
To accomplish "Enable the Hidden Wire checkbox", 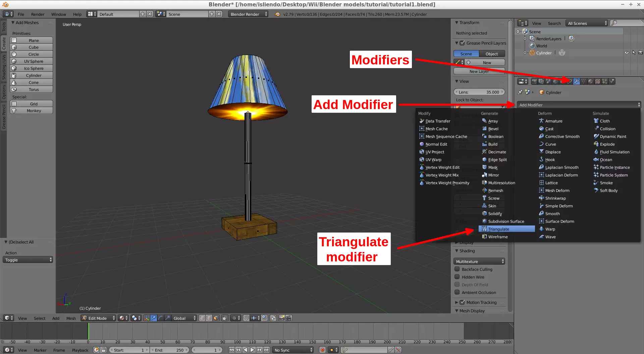I will point(457,277).
